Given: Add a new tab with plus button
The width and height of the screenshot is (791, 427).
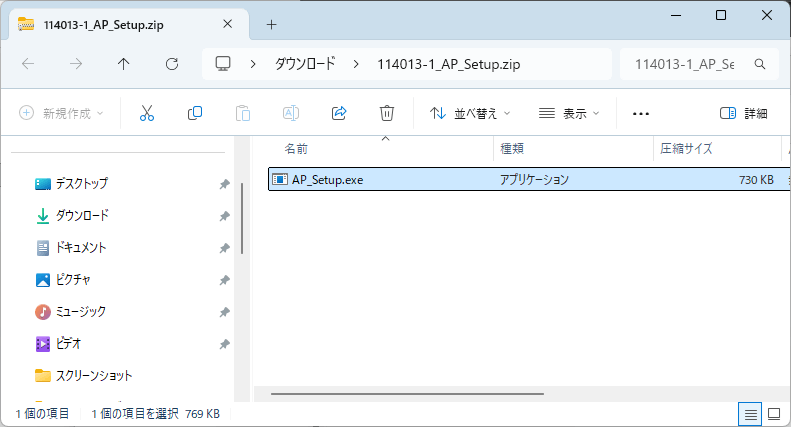Looking at the screenshot, I should 271,24.
